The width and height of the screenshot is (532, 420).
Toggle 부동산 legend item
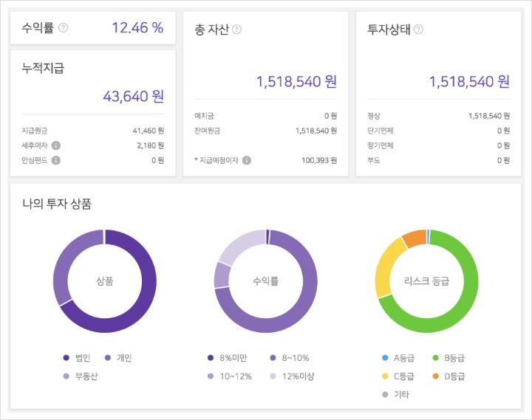click(x=81, y=376)
